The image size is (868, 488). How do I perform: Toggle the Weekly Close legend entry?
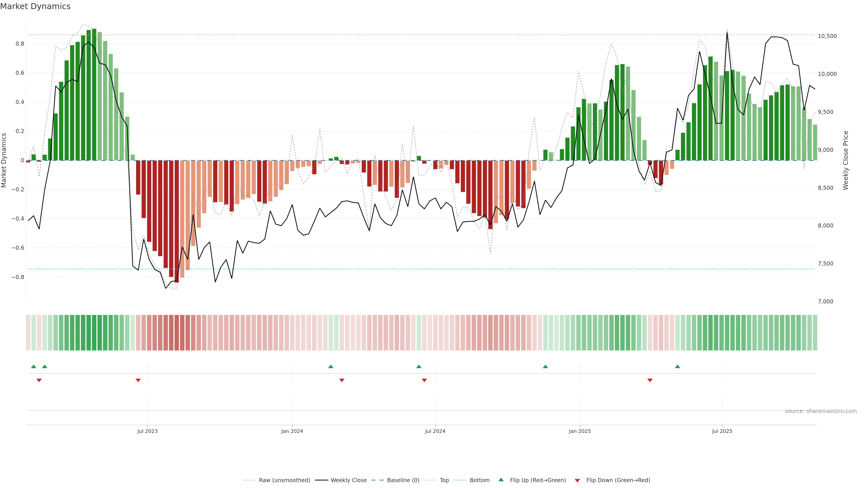[x=348, y=480]
